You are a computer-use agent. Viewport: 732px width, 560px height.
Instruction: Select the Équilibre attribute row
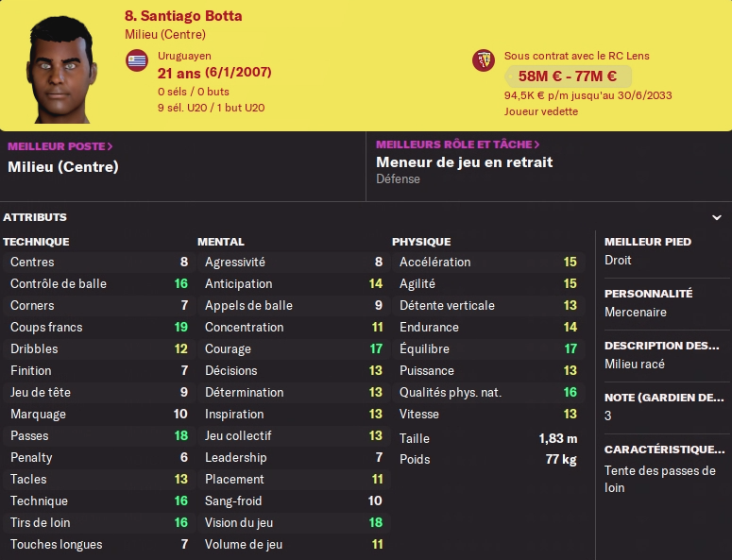click(x=488, y=348)
